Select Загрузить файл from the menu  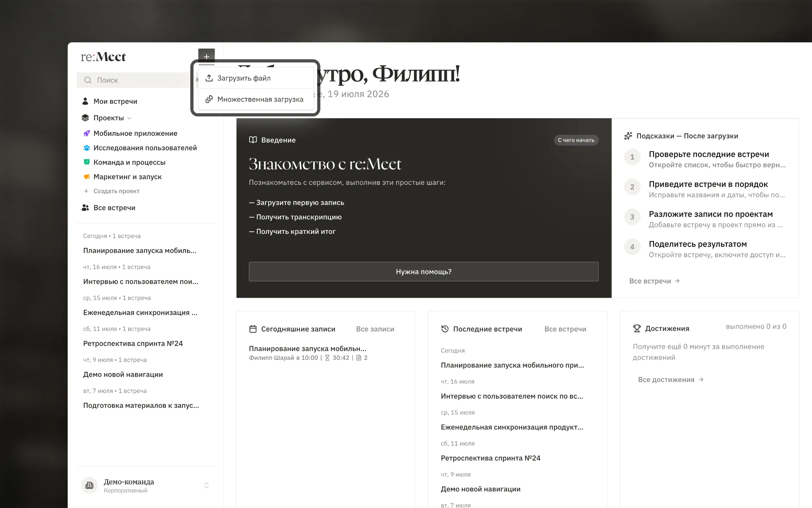pyautogui.click(x=256, y=78)
